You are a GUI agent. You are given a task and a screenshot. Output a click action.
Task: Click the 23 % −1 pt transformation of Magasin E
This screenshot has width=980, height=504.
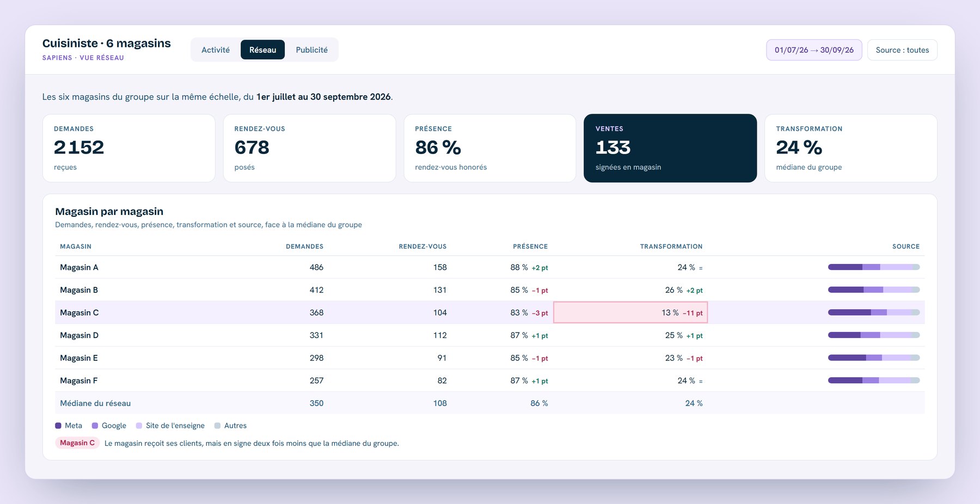pos(684,358)
